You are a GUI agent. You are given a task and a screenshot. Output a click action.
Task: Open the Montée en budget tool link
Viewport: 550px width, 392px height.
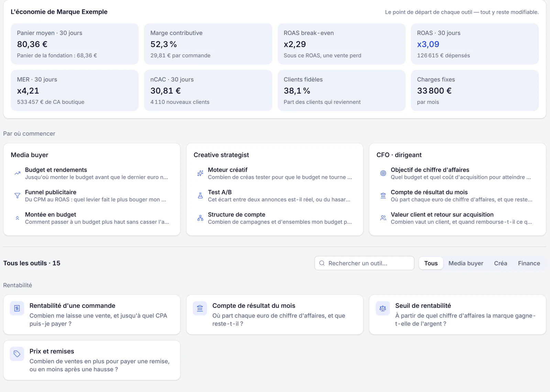pyautogui.click(x=92, y=218)
